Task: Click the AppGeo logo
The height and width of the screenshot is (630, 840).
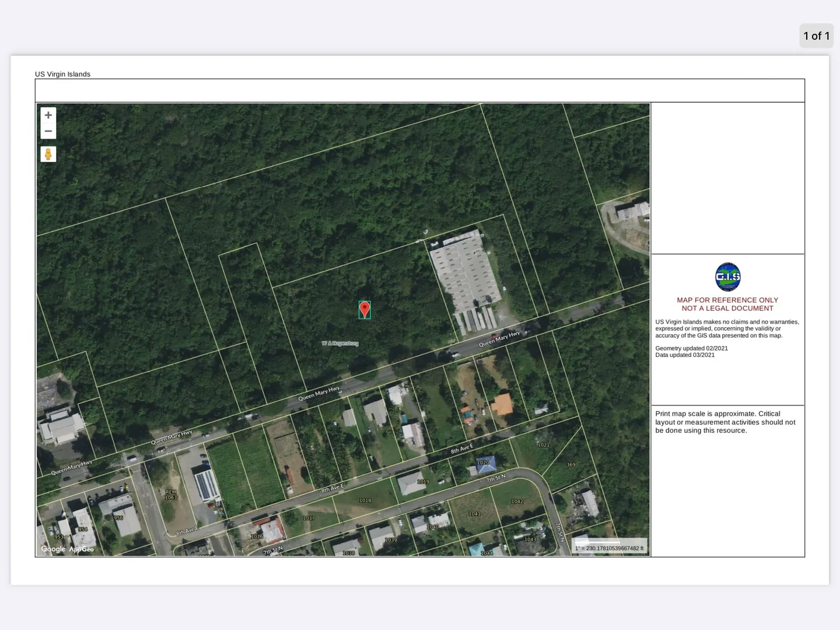Action: click(x=82, y=549)
